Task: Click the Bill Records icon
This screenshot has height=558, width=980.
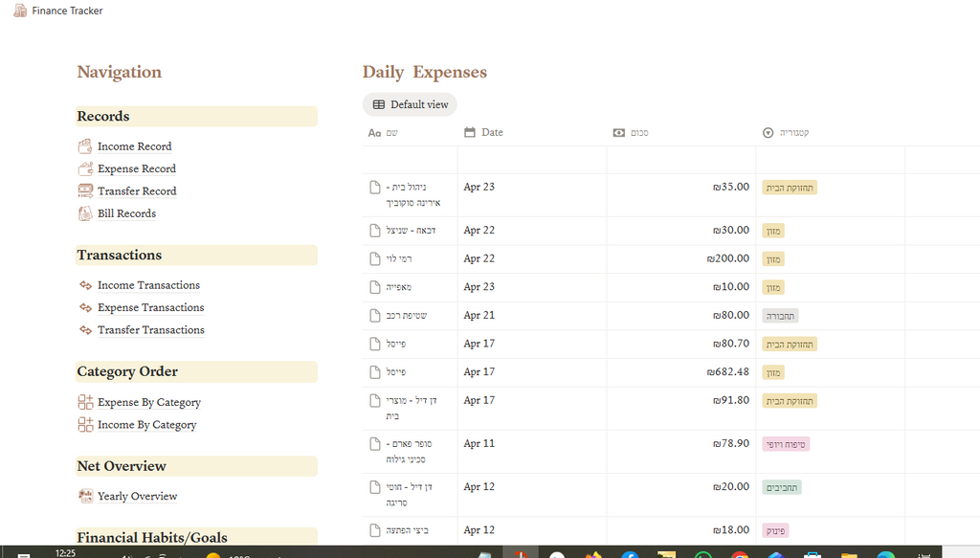Action: point(85,213)
